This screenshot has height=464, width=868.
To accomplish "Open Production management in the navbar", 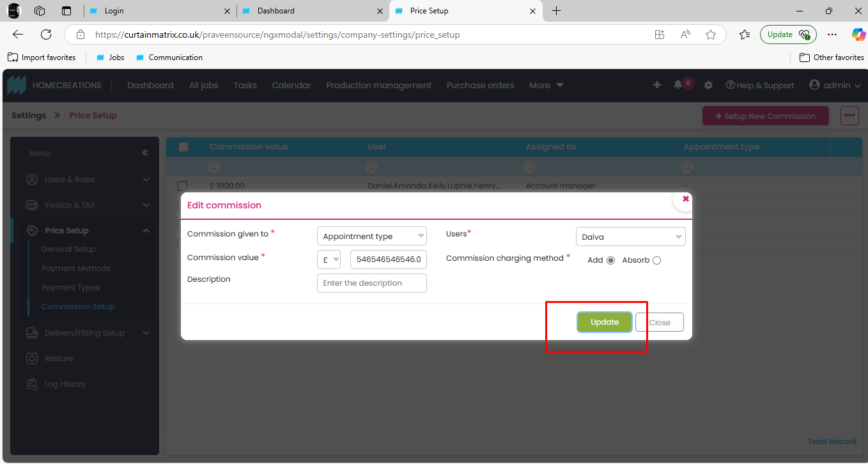I will pyautogui.click(x=378, y=85).
